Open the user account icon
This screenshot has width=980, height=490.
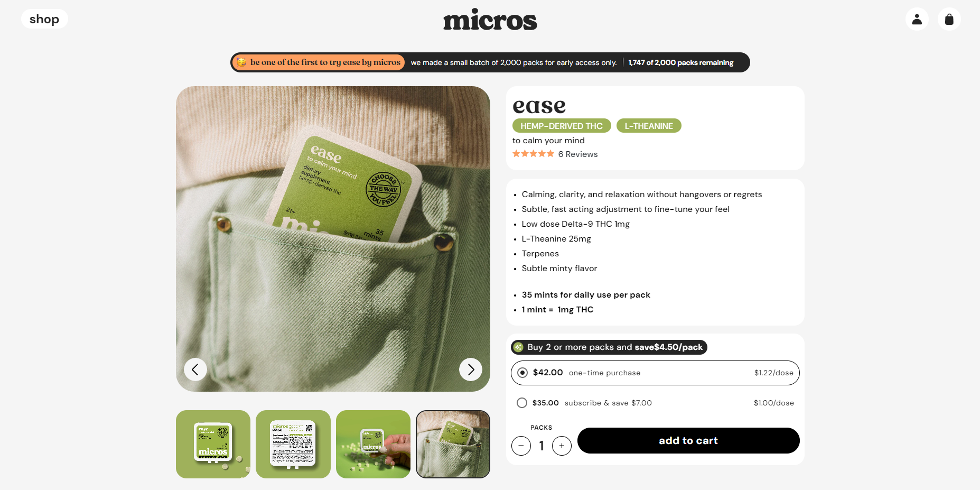click(x=917, y=20)
